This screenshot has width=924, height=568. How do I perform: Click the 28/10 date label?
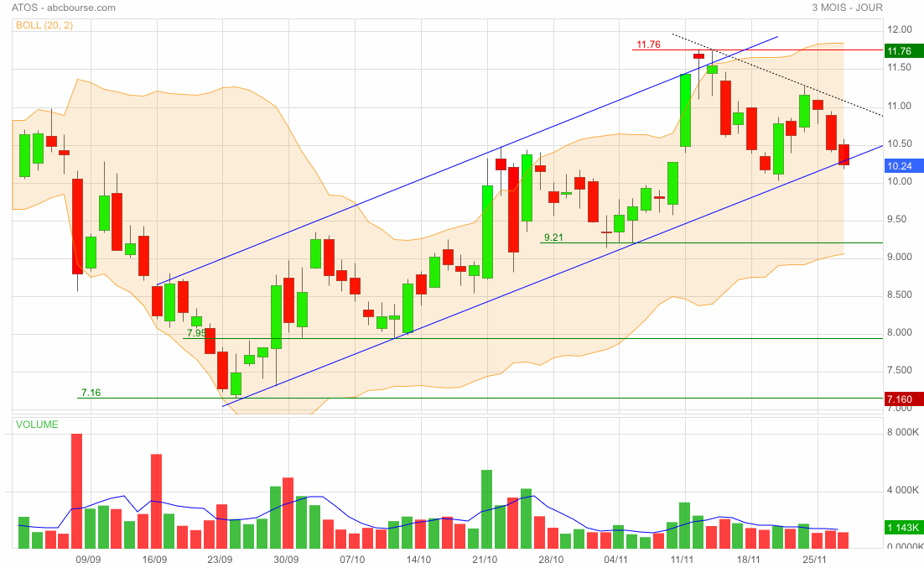[x=550, y=560]
